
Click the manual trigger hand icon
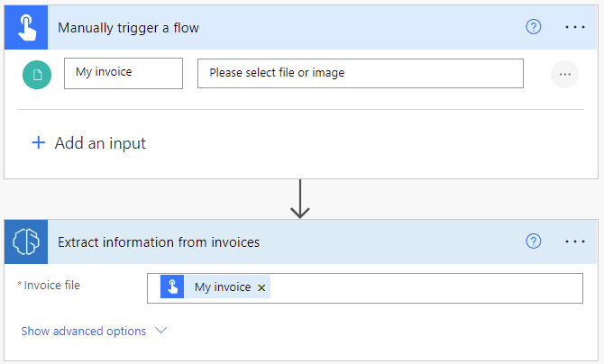click(x=27, y=27)
